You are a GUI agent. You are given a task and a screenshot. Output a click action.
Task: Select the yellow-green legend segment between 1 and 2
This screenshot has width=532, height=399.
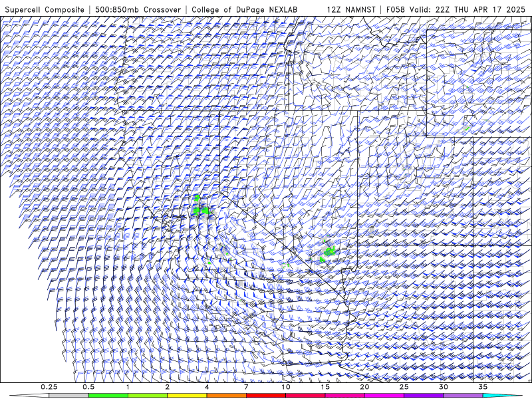[148, 396]
